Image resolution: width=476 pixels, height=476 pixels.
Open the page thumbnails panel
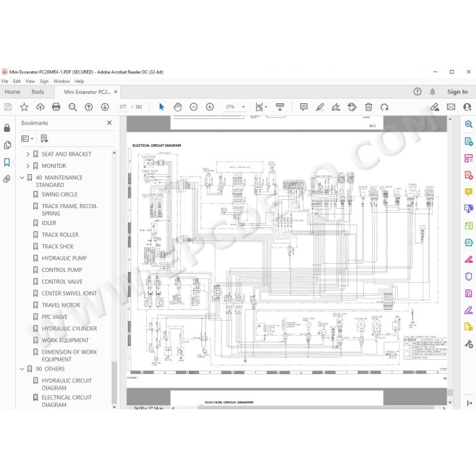coord(7,145)
